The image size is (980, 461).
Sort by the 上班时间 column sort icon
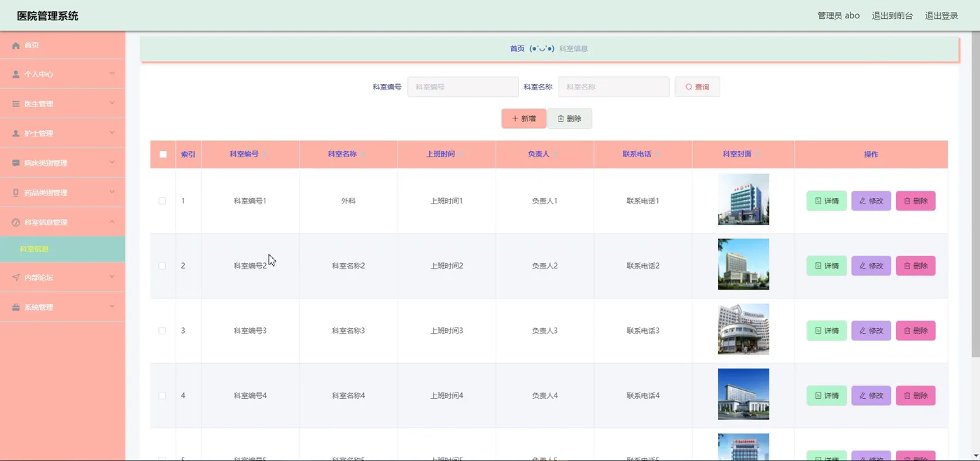coord(462,155)
